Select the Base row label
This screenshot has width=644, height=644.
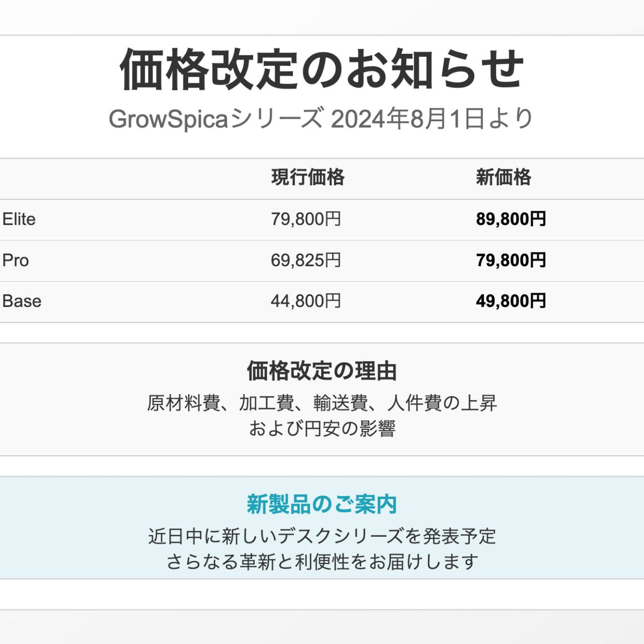pos(21,301)
